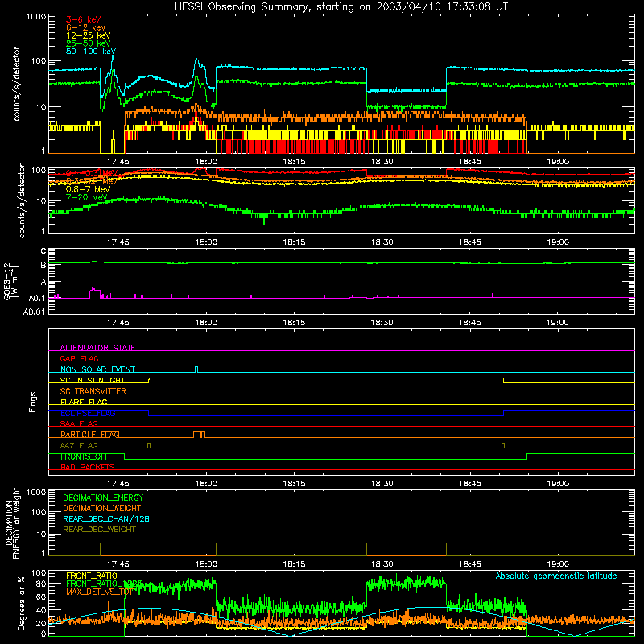
Task: Click the 'REAR_DEC_CHAN/128' legend label
Action: point(106,518)
